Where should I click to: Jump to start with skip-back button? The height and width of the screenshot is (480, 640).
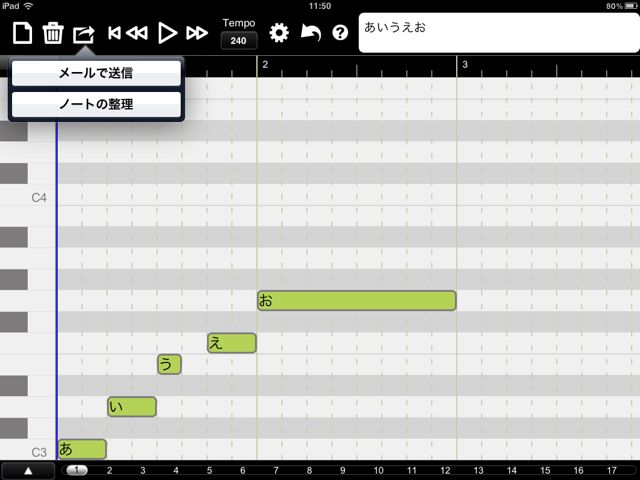(114, 33)
